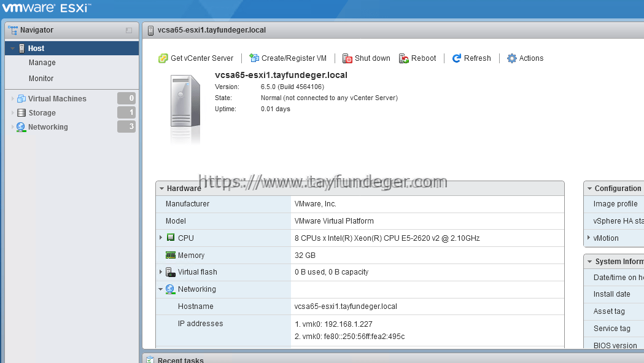Open Manage under Host

pos(42,63)
